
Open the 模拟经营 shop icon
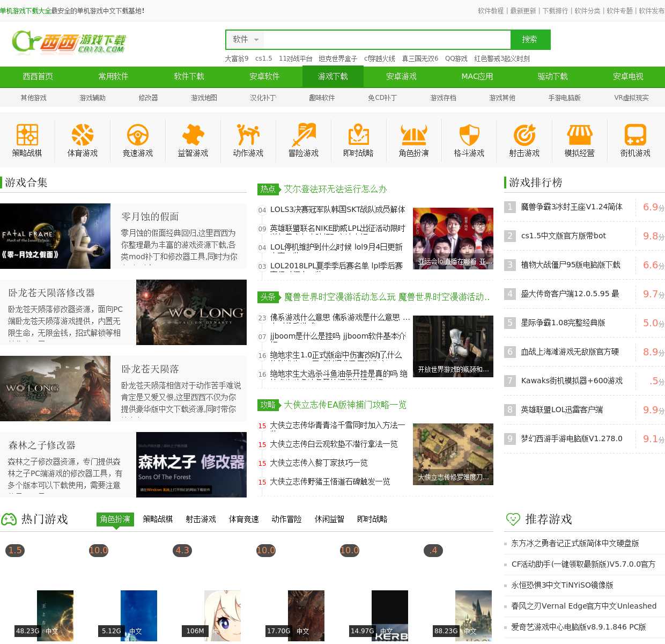pyautogui.click(x=580, y=135)
